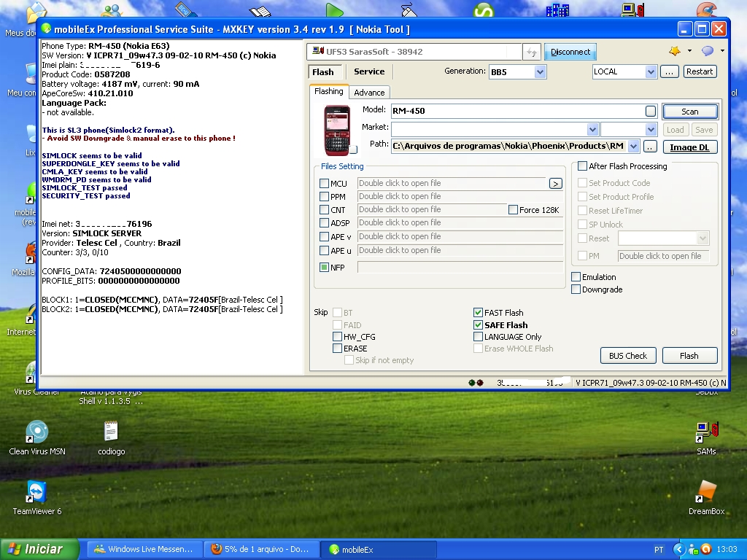Toggle the Emulation checkbox
Image resolution: width=747 pixels, height=560 pixels.
(576, 276)
